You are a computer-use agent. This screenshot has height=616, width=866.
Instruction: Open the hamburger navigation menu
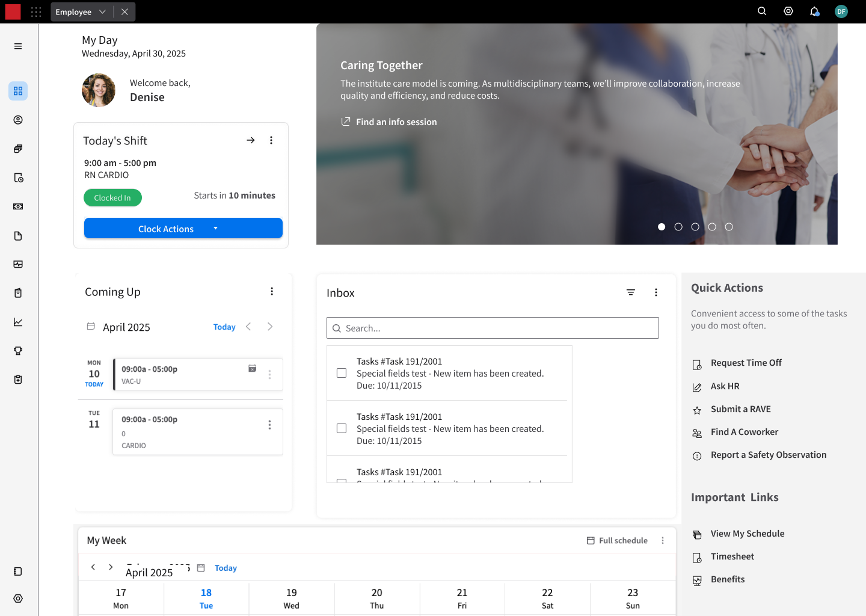(18, 46)
